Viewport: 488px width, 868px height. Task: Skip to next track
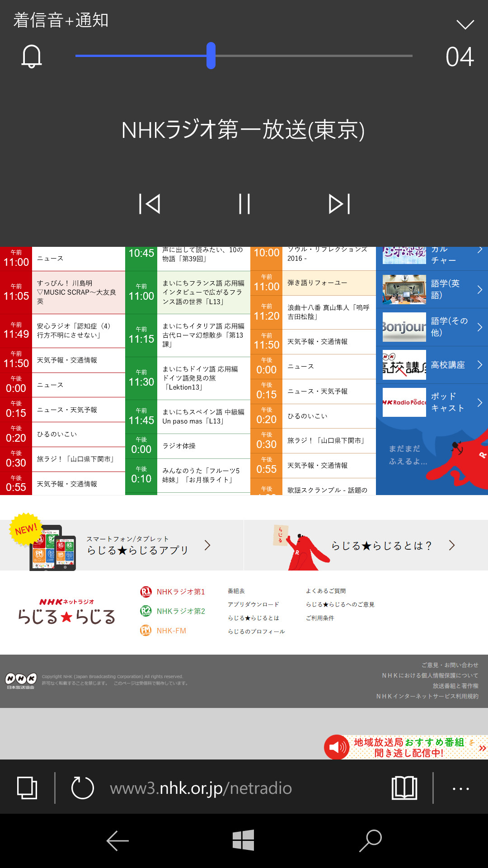[339, 204]
